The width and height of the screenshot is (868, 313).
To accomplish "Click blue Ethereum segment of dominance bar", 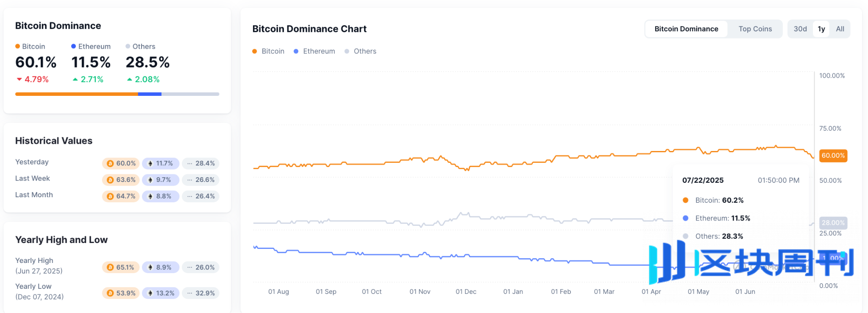I will pos(150,94).
